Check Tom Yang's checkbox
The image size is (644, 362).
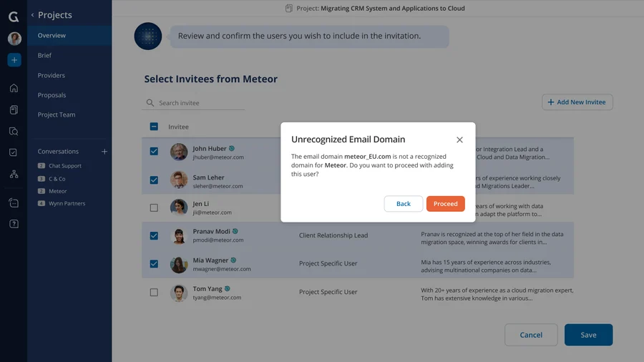(154, 292)
